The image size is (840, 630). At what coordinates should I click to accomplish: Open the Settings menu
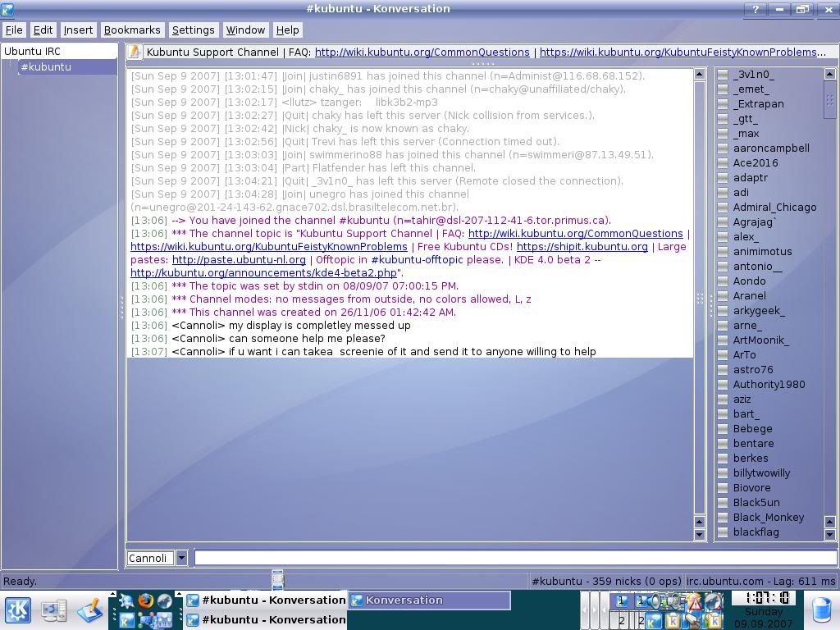pyautogui.click(x=193, y=30)
